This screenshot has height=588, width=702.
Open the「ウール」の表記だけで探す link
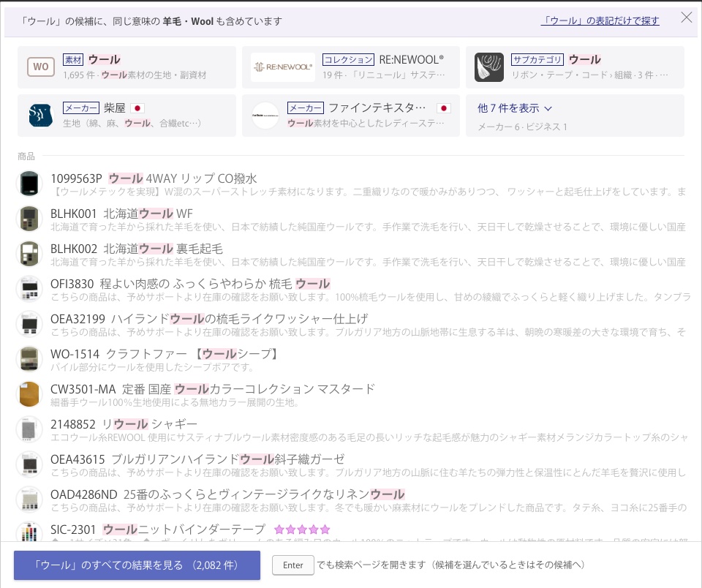pos(600,20)
